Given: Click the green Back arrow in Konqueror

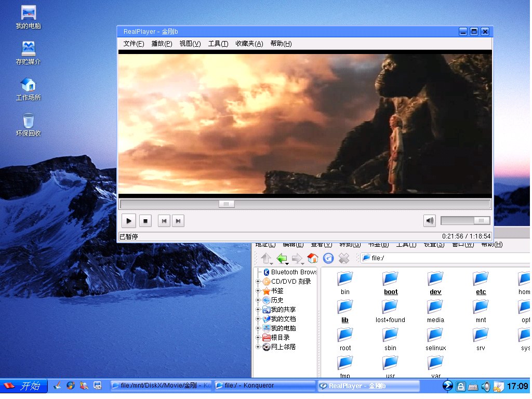Looking at the screenshot, I should click(282, 259).
